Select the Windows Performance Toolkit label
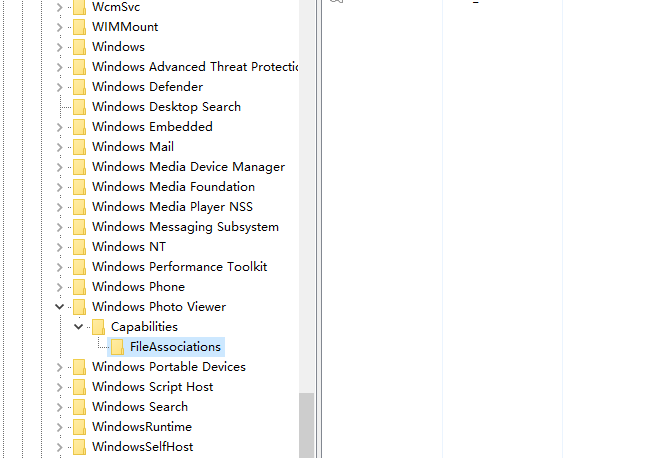This screenshot has height=458, width=672. 180,266
